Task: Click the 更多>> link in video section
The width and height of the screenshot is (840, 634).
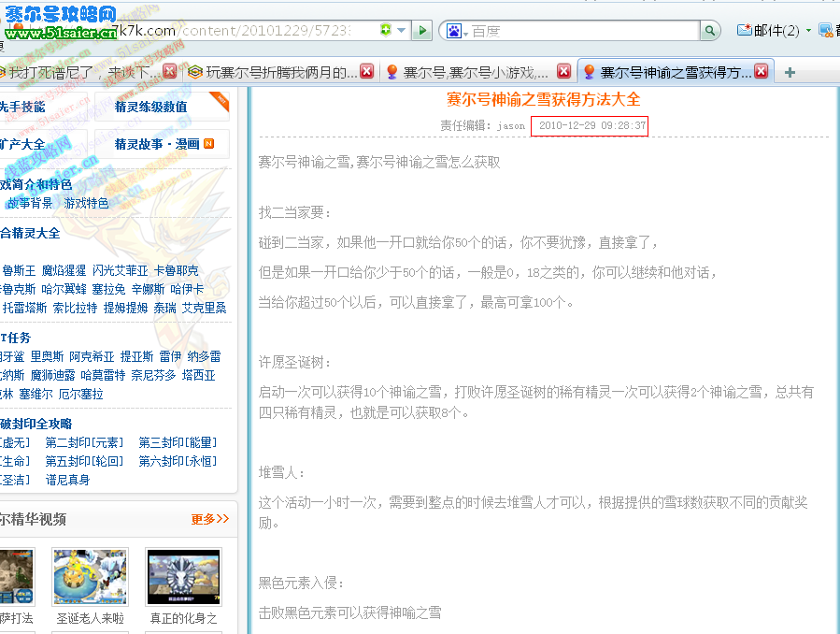Action: pos(210,519)
